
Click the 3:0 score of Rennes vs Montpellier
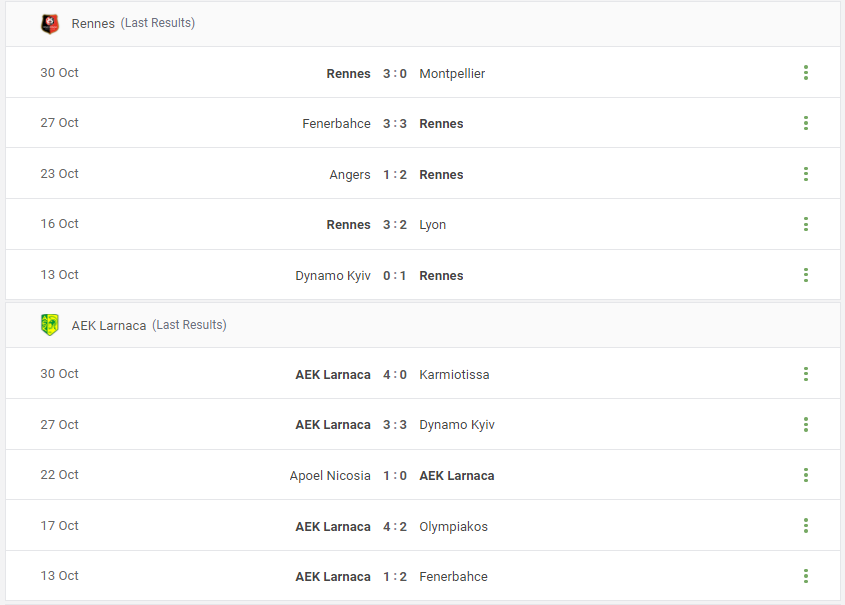(395, 74)
